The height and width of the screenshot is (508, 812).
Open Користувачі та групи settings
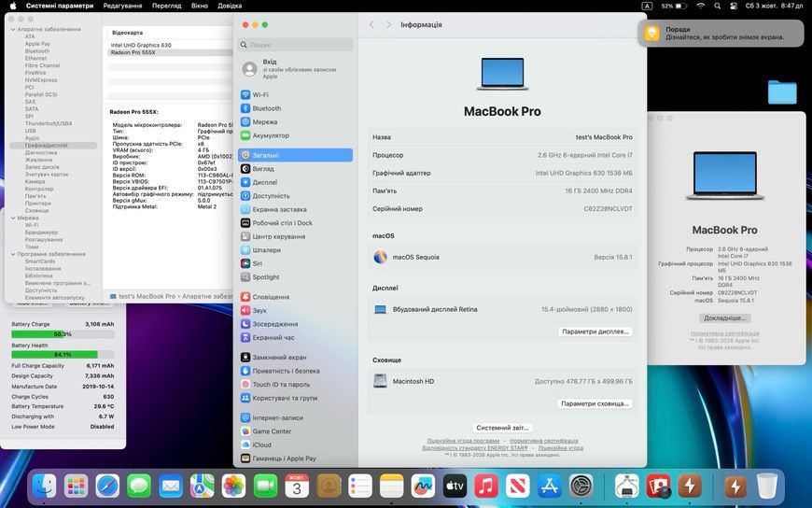tap(295, 398)
